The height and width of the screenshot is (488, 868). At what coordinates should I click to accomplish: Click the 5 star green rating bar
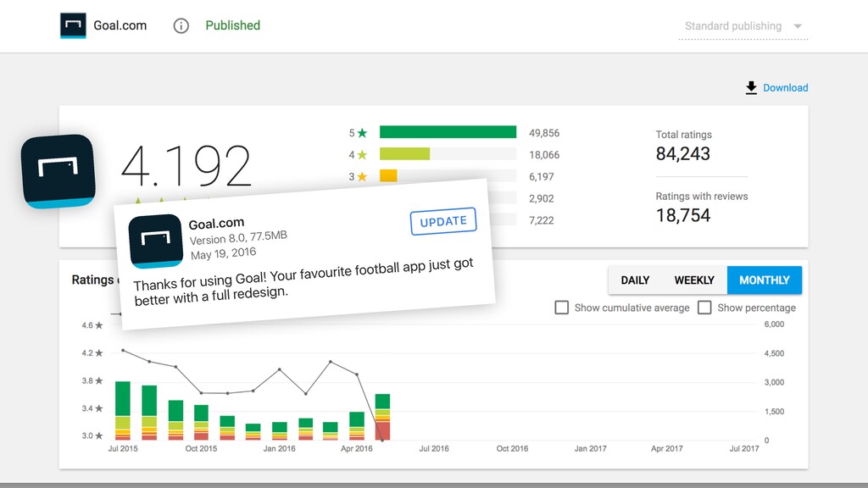pos(448,132)
